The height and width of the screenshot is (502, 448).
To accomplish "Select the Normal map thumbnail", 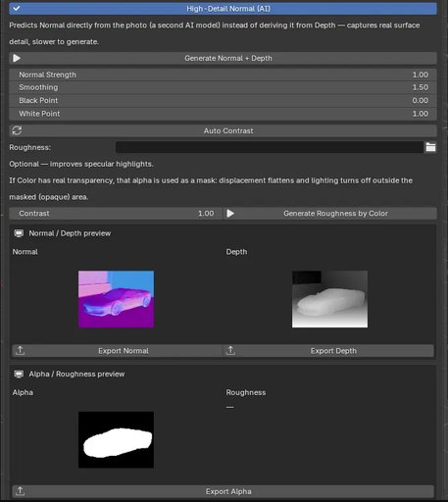I will point(116,299).
